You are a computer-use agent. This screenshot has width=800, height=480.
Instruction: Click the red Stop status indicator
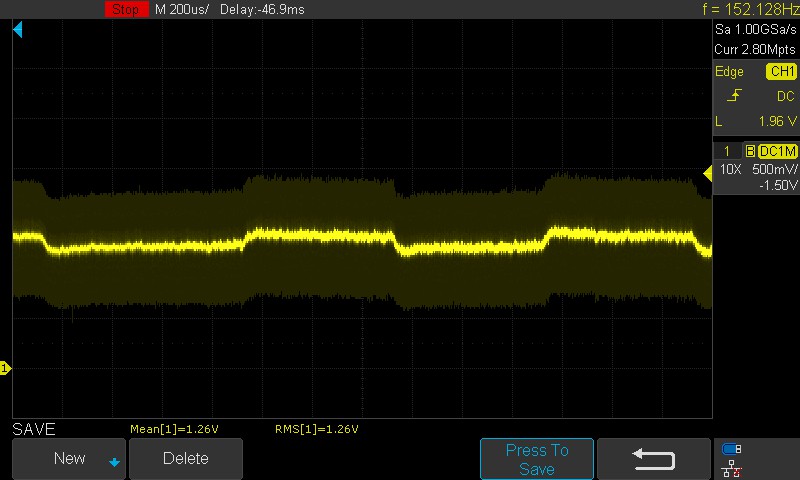[127, 9]
